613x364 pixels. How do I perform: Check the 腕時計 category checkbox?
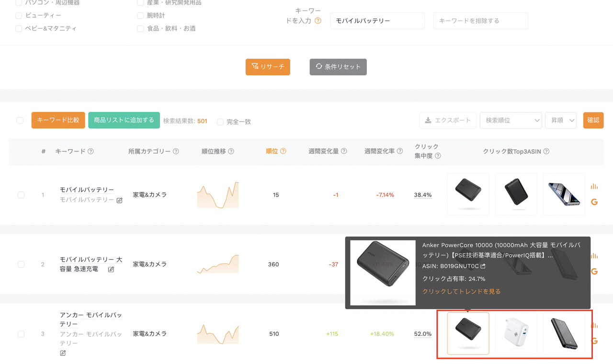point(140,16)
